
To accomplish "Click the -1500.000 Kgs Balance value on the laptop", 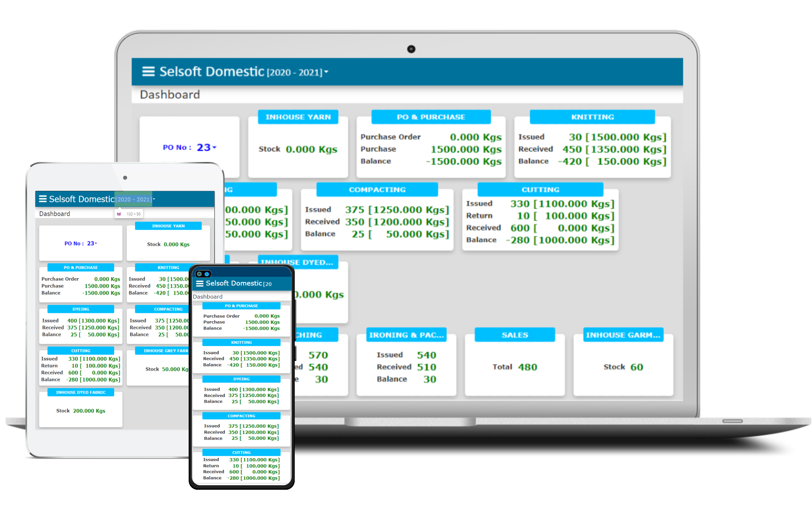I will click(x=464, y=161).
